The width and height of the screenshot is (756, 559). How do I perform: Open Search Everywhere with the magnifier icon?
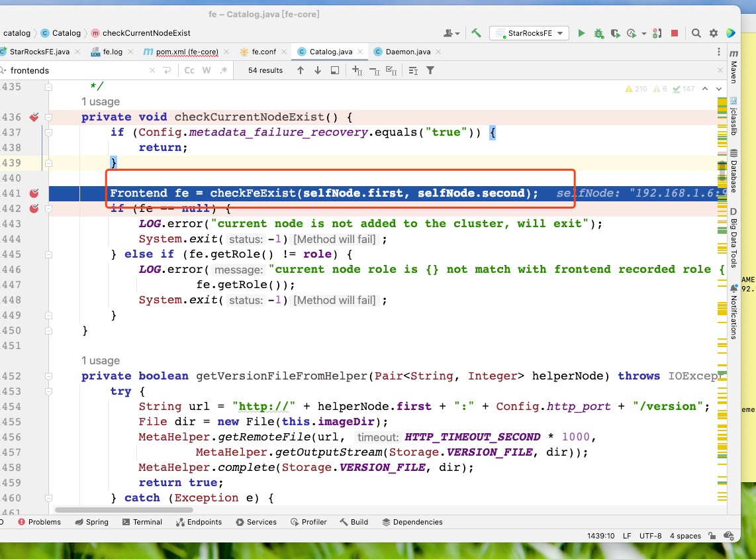pos(696,33)
